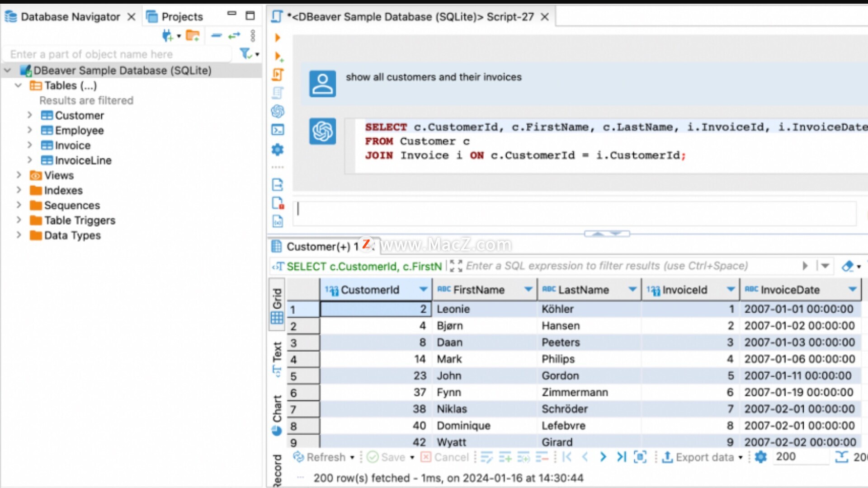Collapse the DBeaver Sample Database node

[8, 70]
